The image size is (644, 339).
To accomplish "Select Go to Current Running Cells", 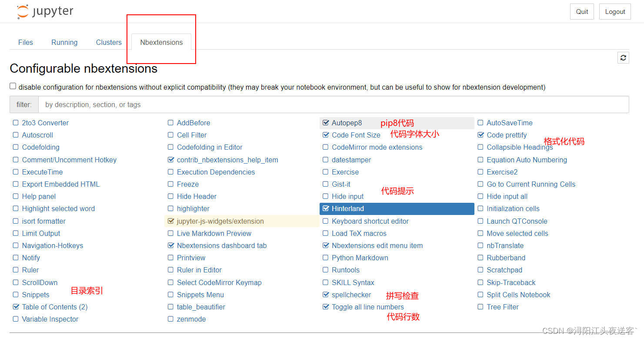I will (531, 184).
